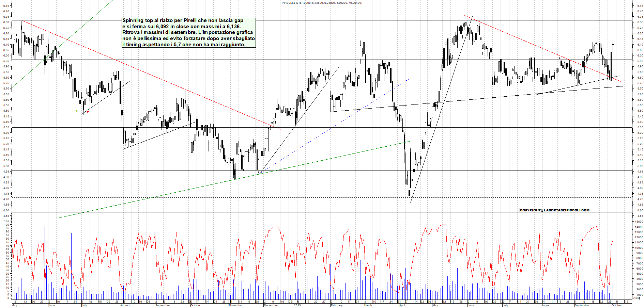644x307 pixels.
Task: Click the December label on time axis
Action: [271, 305]
